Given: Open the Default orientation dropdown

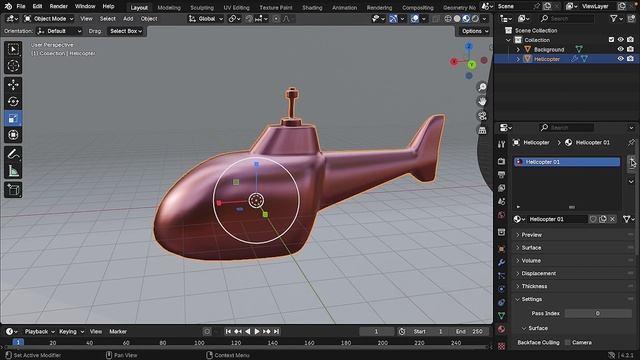Looking at the screenshot, I should click(x=60, y=31).
